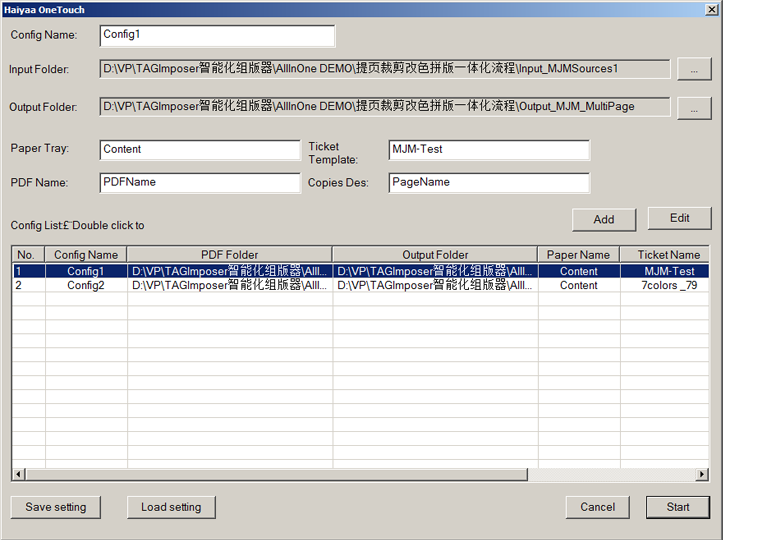Sort by the No. column header
Screen dimensions: 771x540
coord(28,255)
